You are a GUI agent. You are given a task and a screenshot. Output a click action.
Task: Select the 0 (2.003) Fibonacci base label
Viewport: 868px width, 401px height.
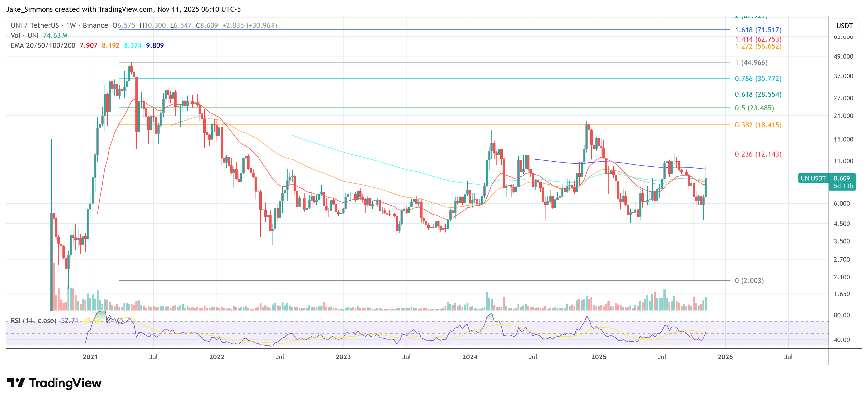click(x=749, y=281)
